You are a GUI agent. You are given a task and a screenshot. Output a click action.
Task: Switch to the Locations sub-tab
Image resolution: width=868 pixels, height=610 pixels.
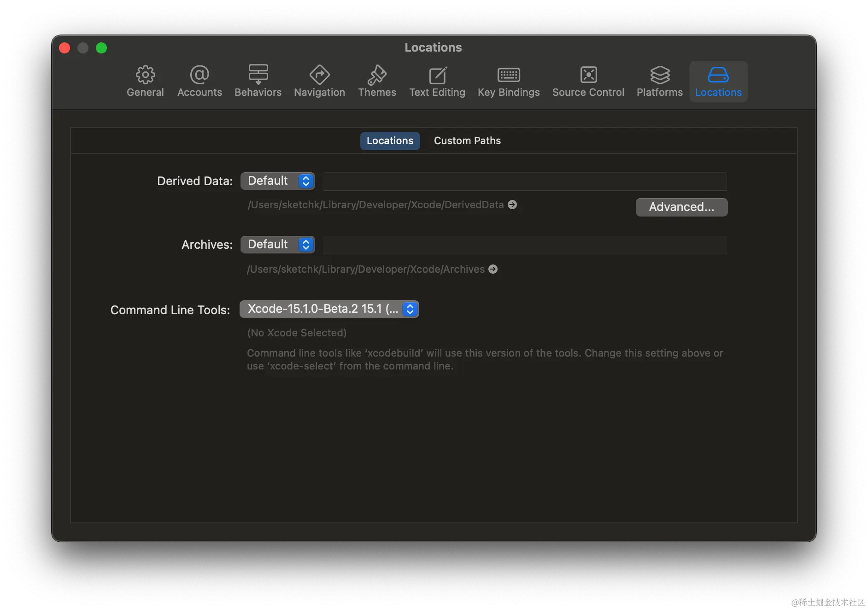[390, 141]
